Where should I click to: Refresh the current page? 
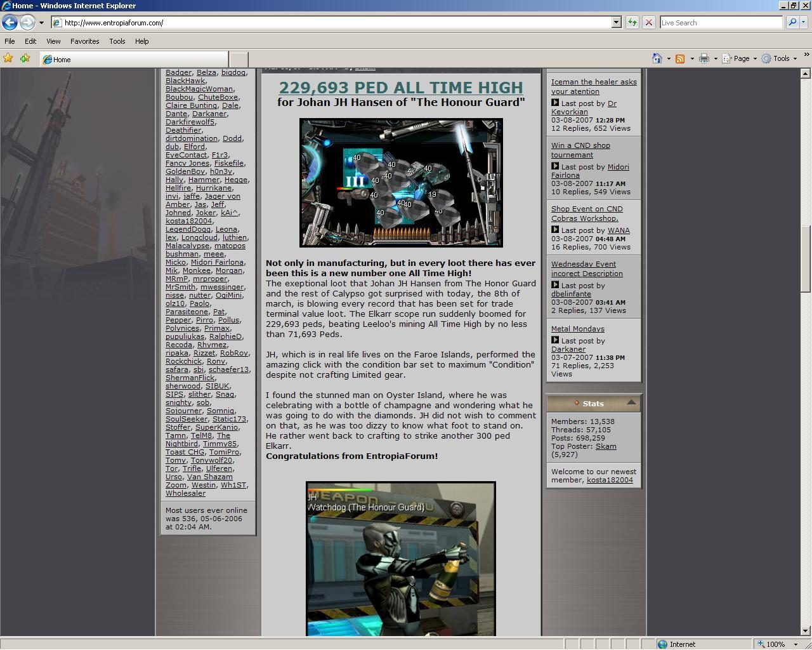632,22
